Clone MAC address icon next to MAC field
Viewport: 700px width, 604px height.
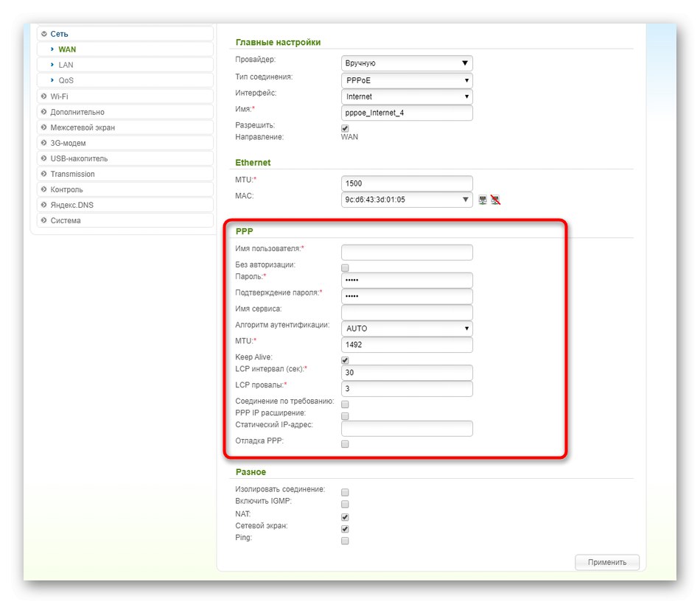pos(482,200)
